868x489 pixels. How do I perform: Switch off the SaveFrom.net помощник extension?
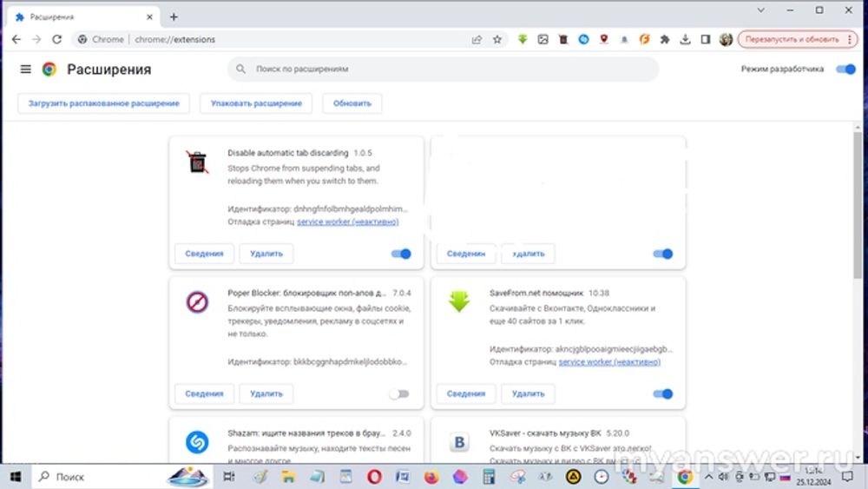pyautogui.click(x=662, y=393)
